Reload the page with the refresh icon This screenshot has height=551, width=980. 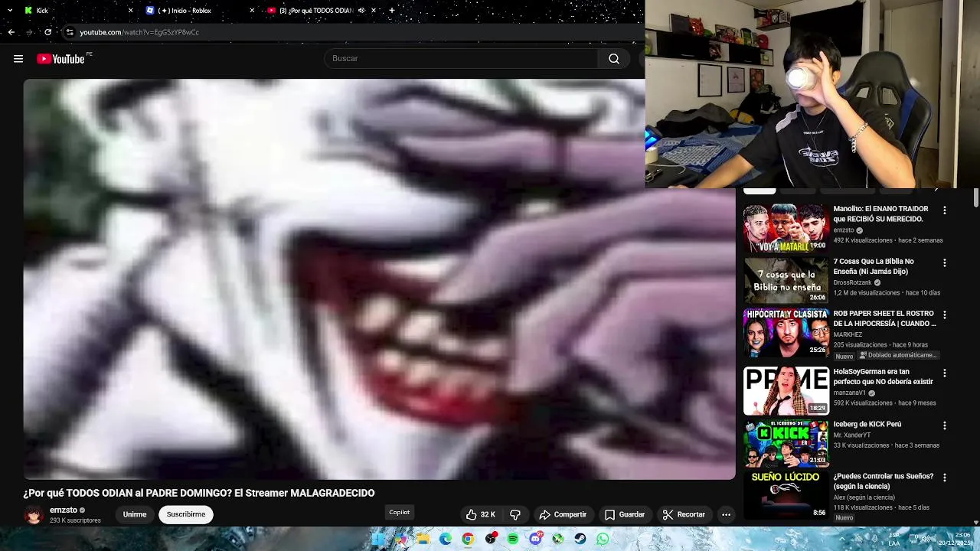47,32
